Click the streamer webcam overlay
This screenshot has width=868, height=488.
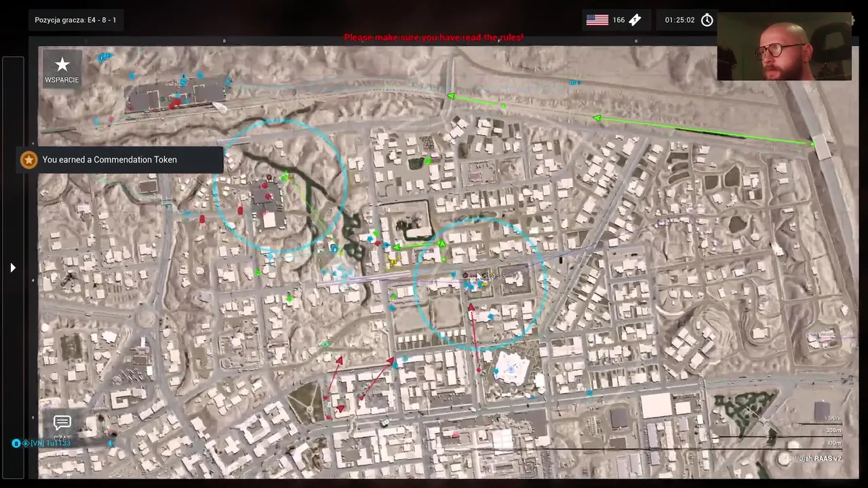(x=784, y=46)
